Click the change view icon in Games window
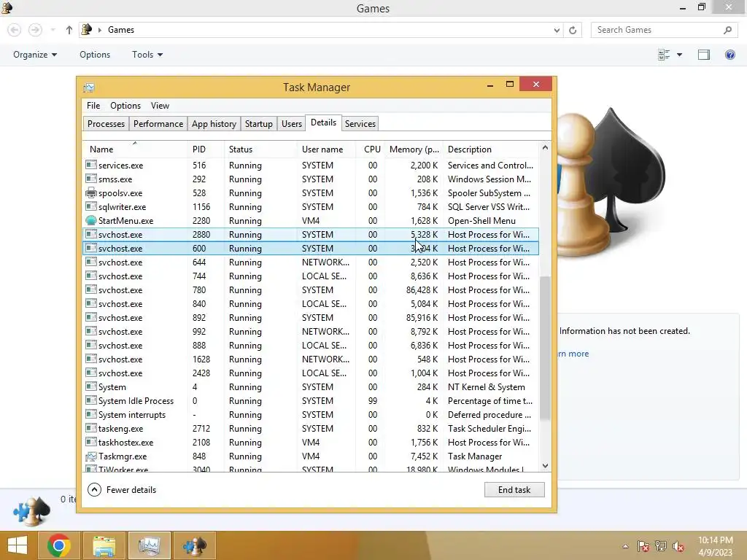Screen dimensions: 747x560 coord(664,55)
